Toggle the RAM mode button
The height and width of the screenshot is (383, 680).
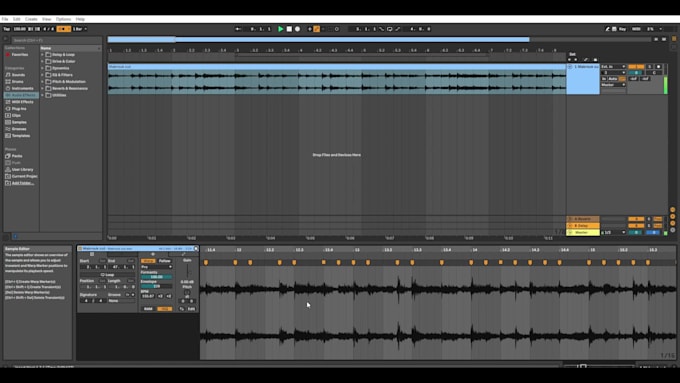(148, 309)
